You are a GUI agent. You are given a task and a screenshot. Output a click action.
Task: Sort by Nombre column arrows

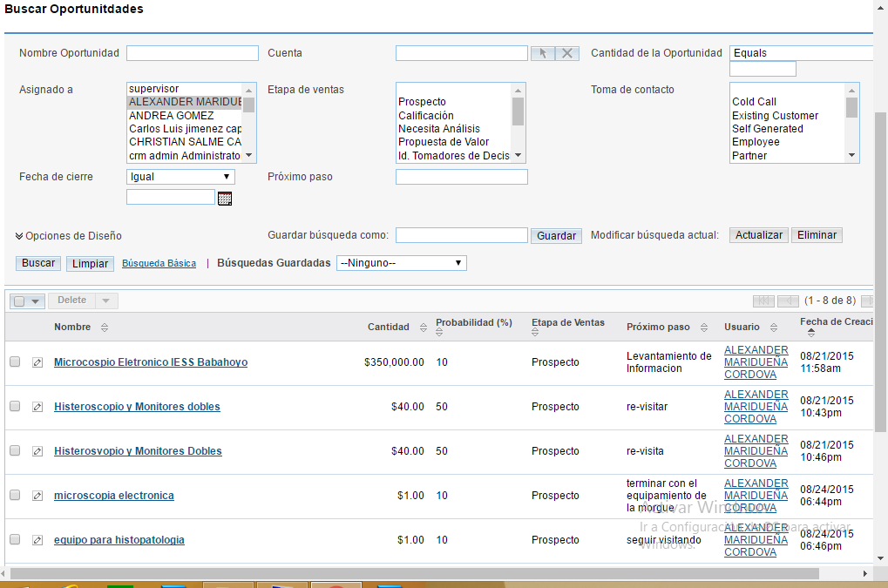coord(105,328)
